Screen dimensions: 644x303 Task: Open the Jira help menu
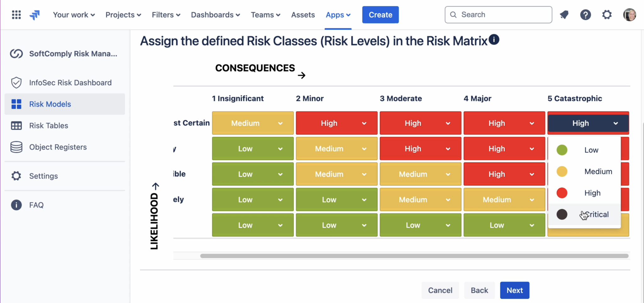pos(586,15)
